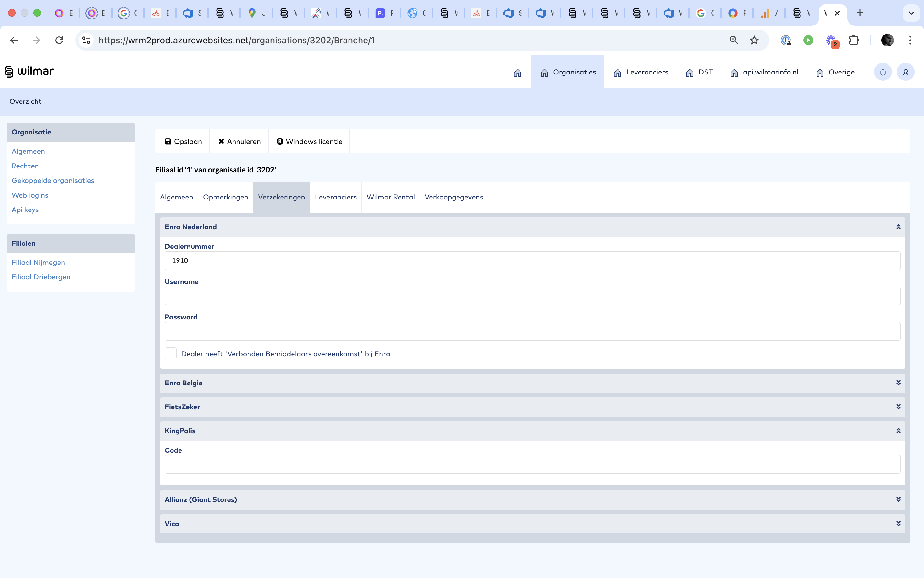The image size is (924, 578).
Task: Go back in browser history
Action: [14, 40]
